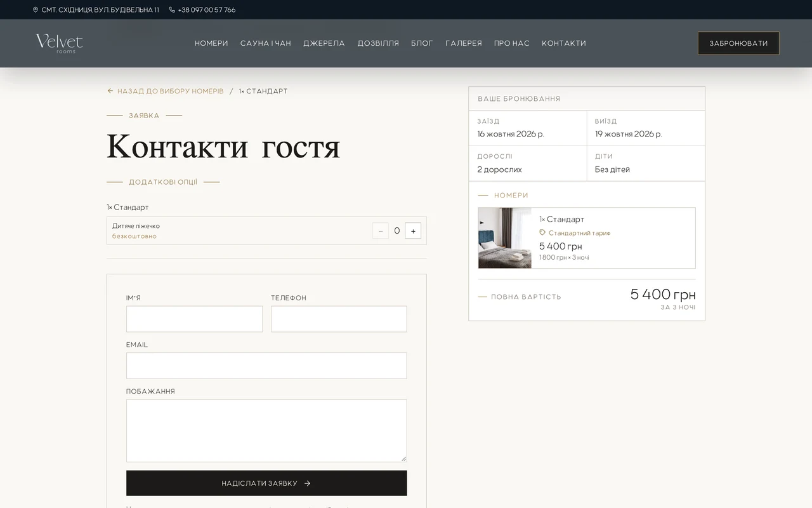
Task: Focus the Email input field
Action: (x=266, y=366)
